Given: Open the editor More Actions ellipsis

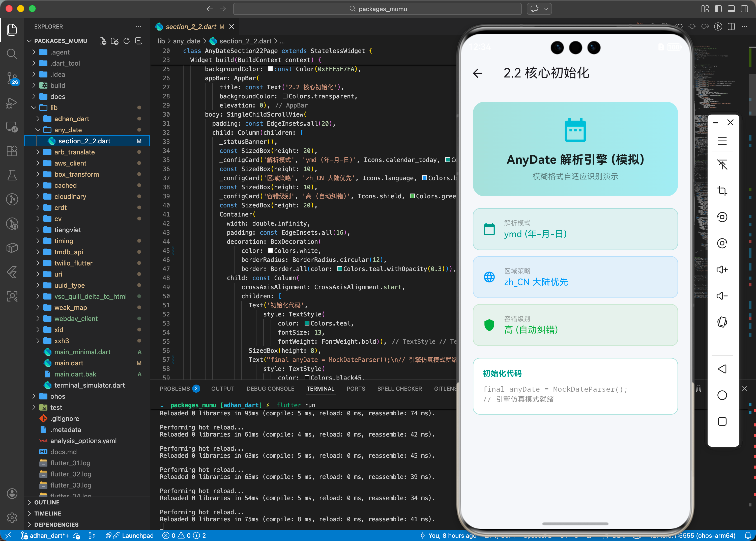Looking at the screenshot, I should 744,27.
